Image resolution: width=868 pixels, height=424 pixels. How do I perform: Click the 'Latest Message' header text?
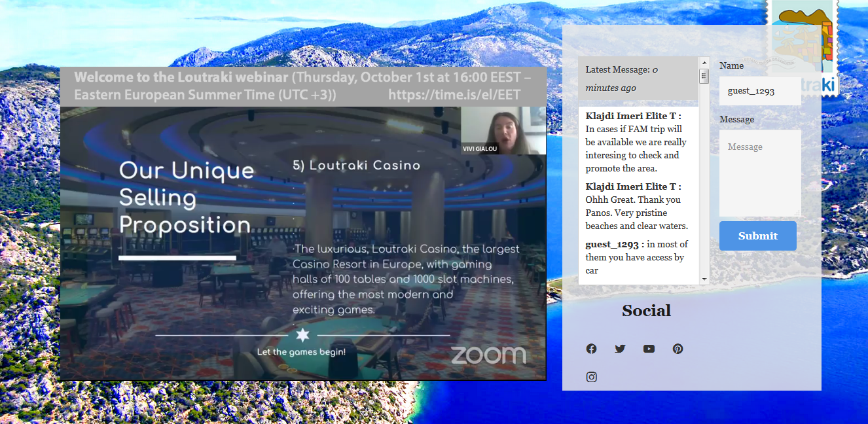622,79
